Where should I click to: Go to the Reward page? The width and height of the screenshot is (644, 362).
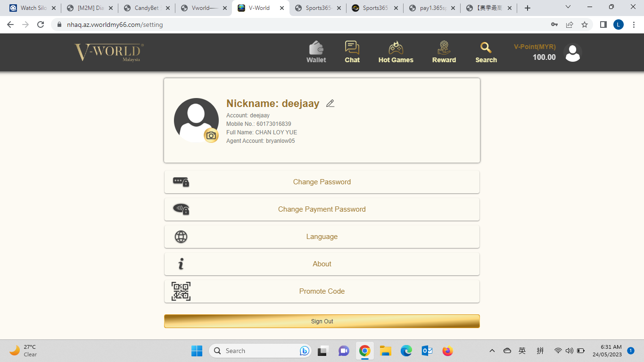click(x=444, y=52)
